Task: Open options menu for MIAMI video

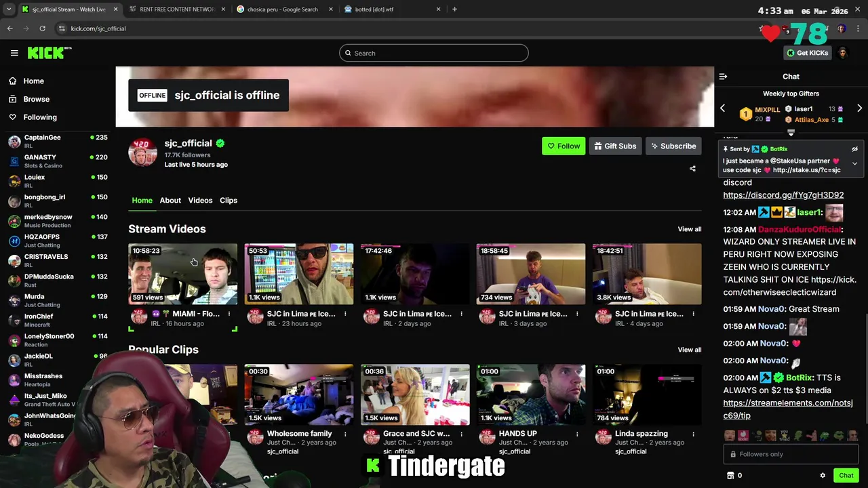Action: pyautogui.click(x=229, y=314)
